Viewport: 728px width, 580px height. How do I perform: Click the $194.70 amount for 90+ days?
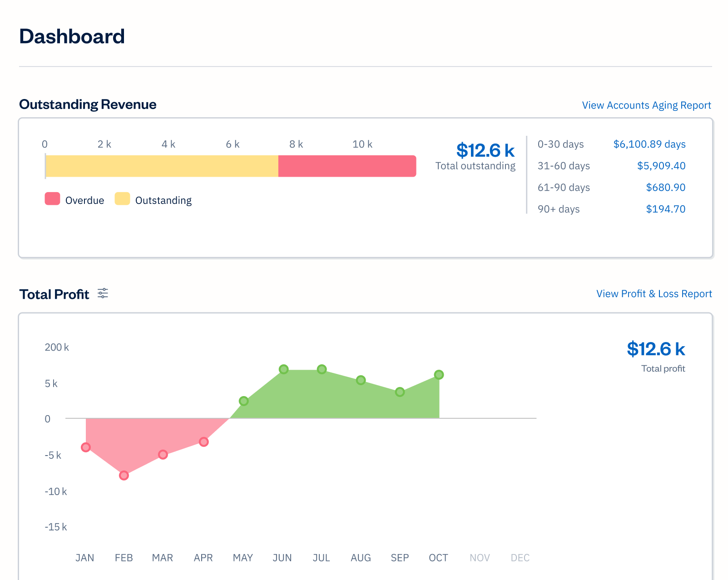(x=666, y=209)
